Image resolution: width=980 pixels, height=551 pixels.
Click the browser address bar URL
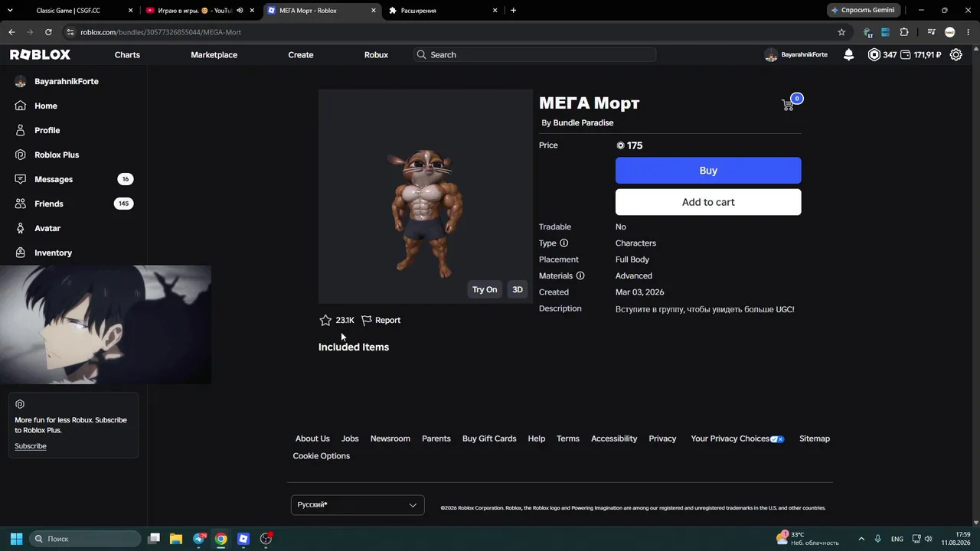(161, 32)
